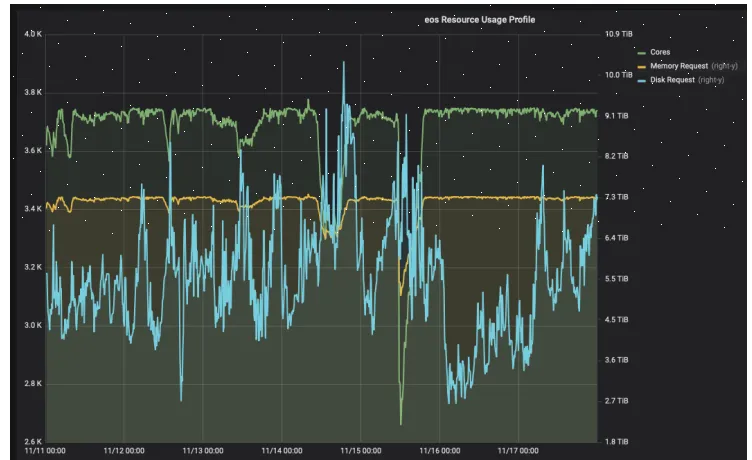The image size is (752, 460).
Task: Click the 11/13 00:00 time axis label
Action: 203,451
